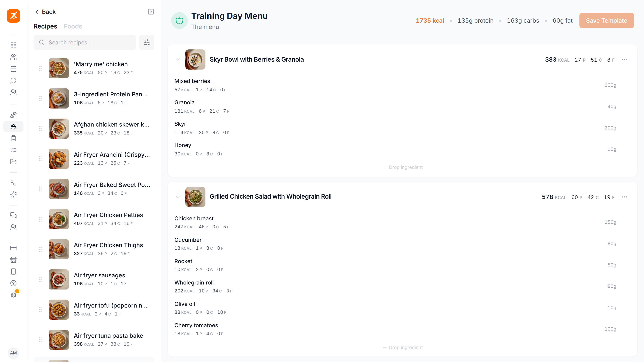
Task: Select the Air fryer tuna pasta bake recipe
Action: 94,340
